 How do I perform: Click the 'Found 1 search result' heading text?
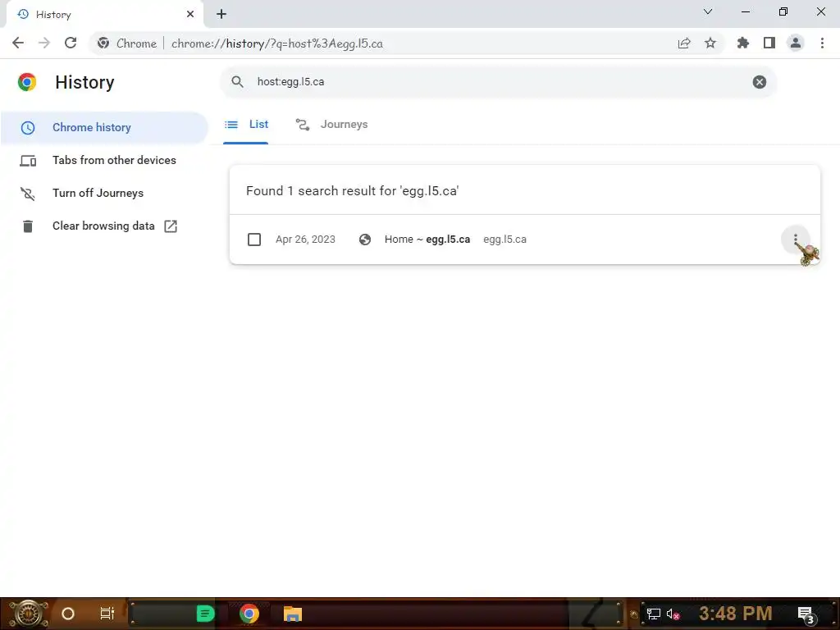[x=353, y=191]
